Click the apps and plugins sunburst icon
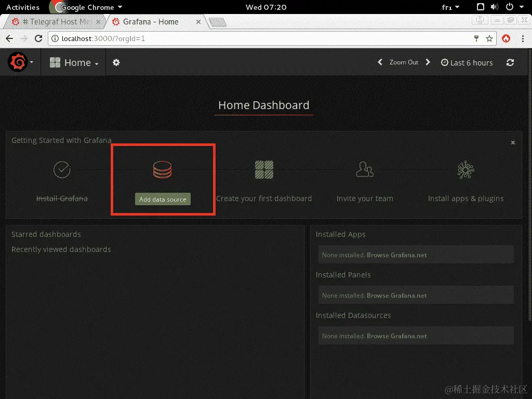This screenshot has height=399, width=532. click(465, 170)
